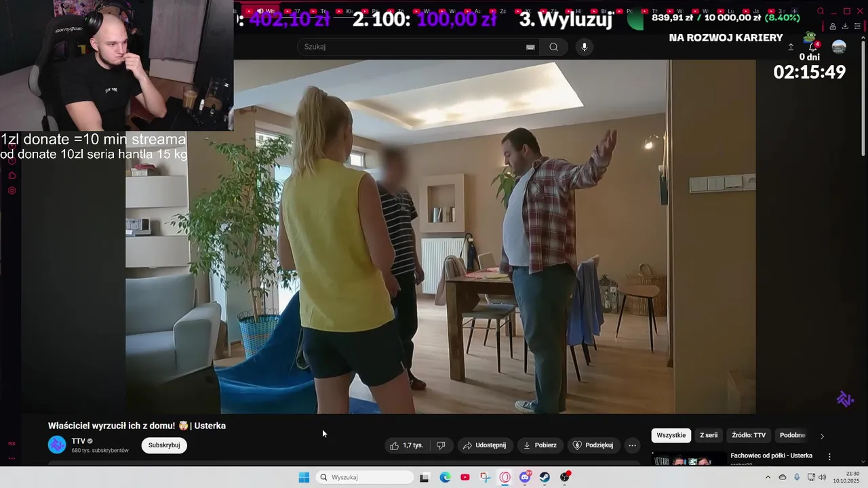Screen dimensions: 868x488
Task: Click the video title Właściciel wyrzucił ich z domu
Action: [137, 426]
